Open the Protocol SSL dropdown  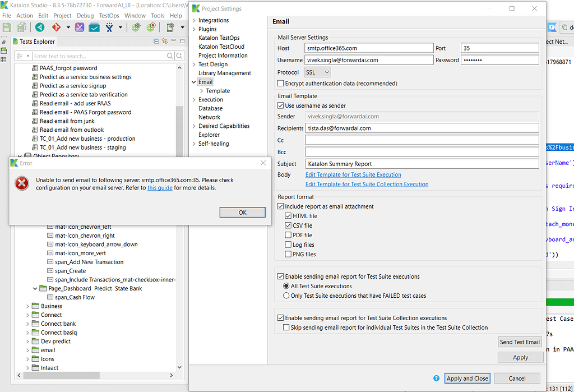(317, 72)
